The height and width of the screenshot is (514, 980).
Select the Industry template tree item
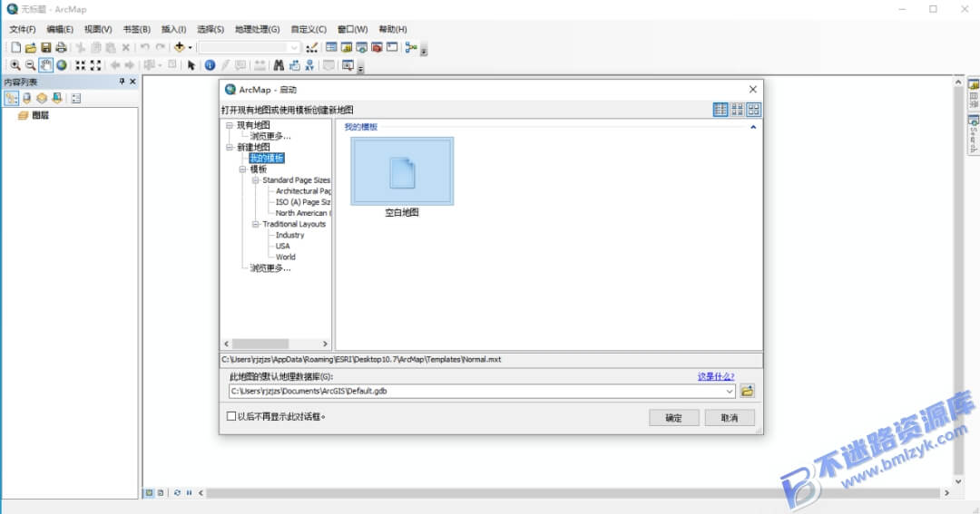point(290,235)
